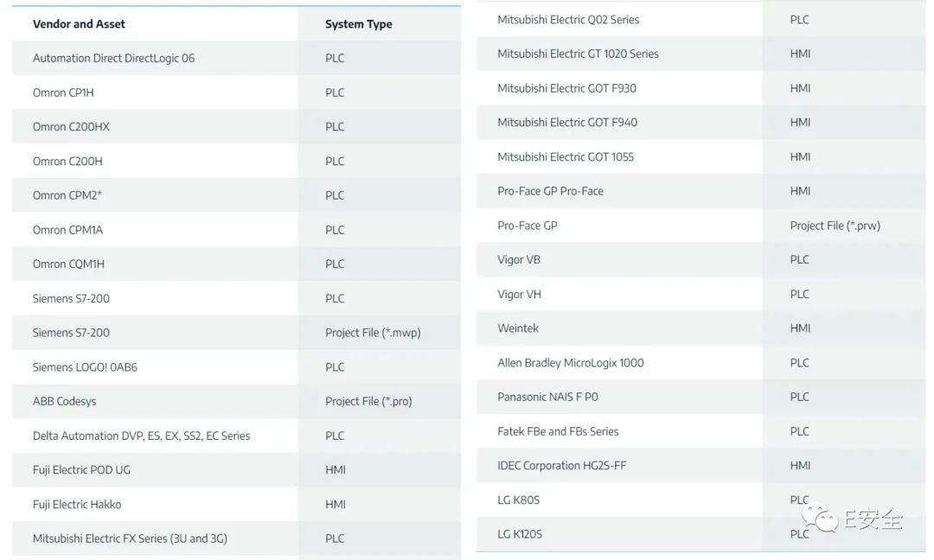
Task: Select "Fatek FBe and FBs Series" cell
Action: click(558, 431)
